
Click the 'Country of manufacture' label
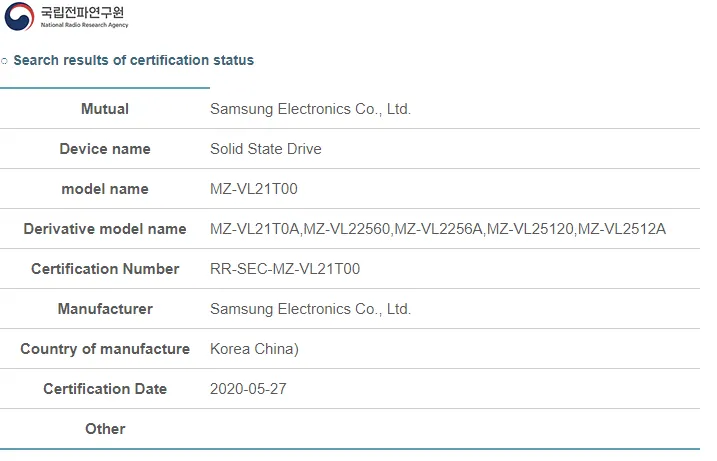pyautogui.click(x=105, y=349)
